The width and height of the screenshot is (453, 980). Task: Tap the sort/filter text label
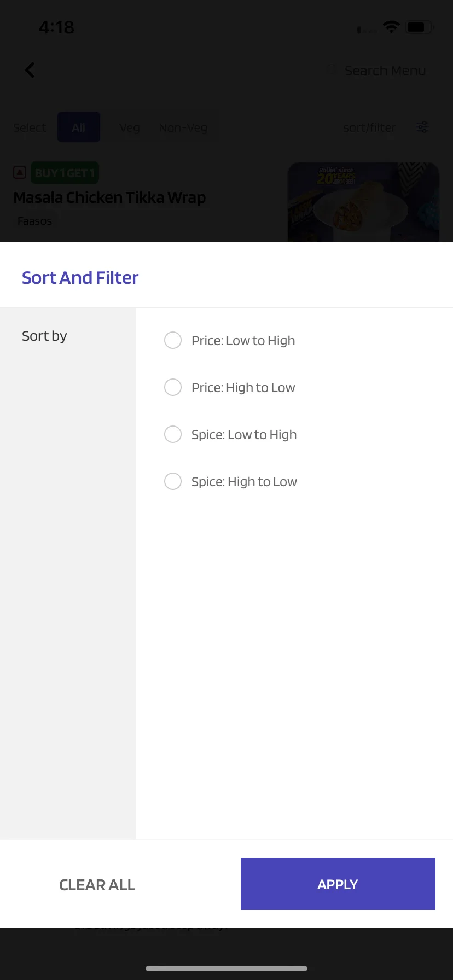click(x=369, y=127)
